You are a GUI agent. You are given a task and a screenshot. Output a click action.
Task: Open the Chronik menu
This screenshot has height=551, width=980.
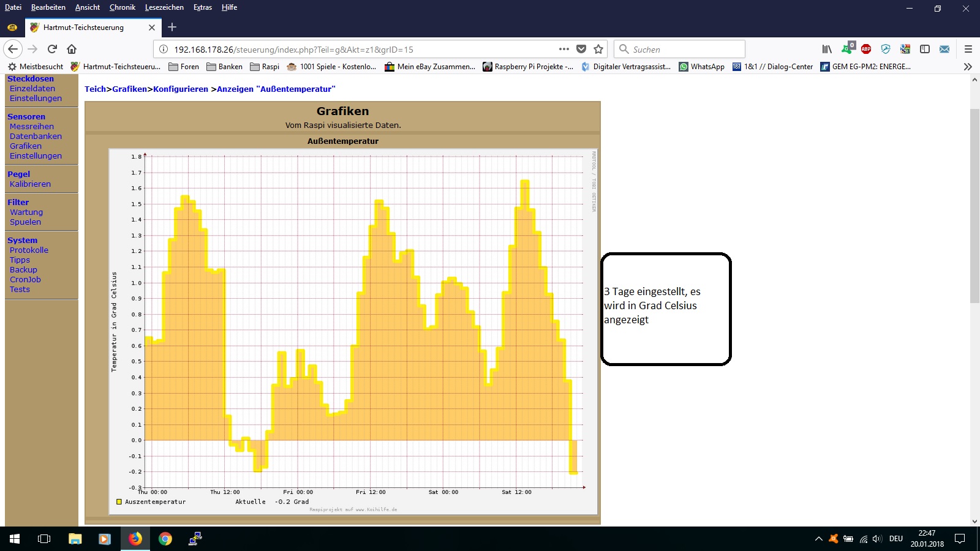[x=122, y=7]
